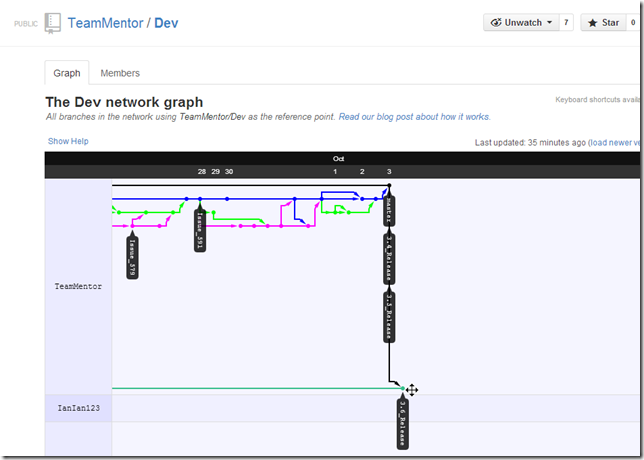Click the 3.3_Release branch tag
Image resolution: width=644 pixels, height=460 pixels.
[389, 315]
